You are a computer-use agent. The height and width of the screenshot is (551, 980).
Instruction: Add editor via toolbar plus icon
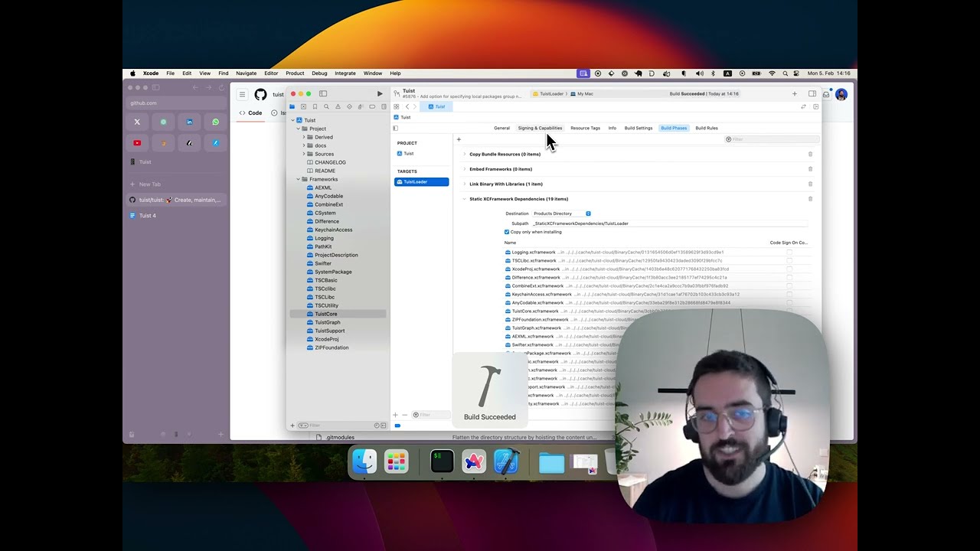tap(794, 93)
